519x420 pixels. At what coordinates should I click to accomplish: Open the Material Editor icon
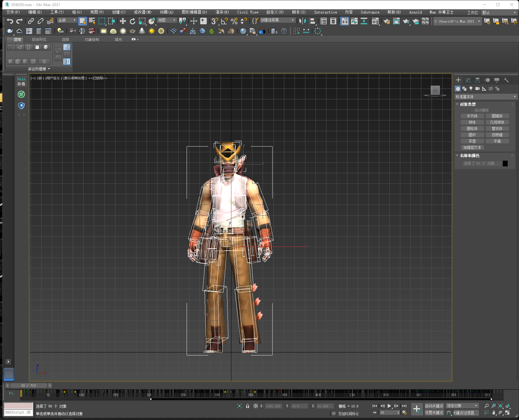pyautogui.click(x=375, y=21)
